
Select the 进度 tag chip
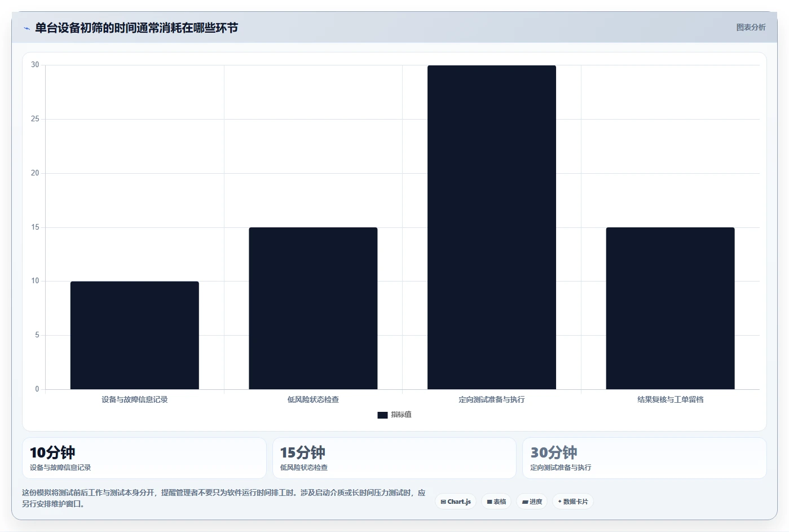(x=532, y=502)
